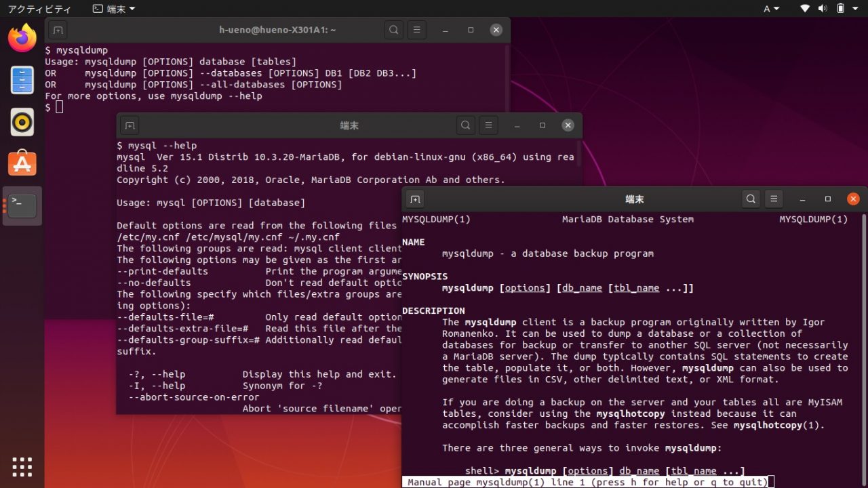Viewport: 868px width, 488px height.
Task: Open the hamburger menu of the mysql --help terminal
Action: (488, 125)
